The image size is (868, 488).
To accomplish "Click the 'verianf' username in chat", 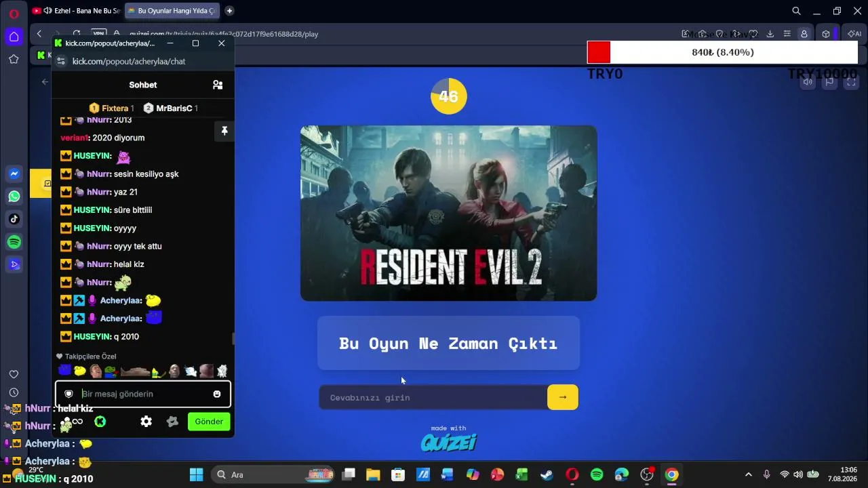I will coord(75,138).
